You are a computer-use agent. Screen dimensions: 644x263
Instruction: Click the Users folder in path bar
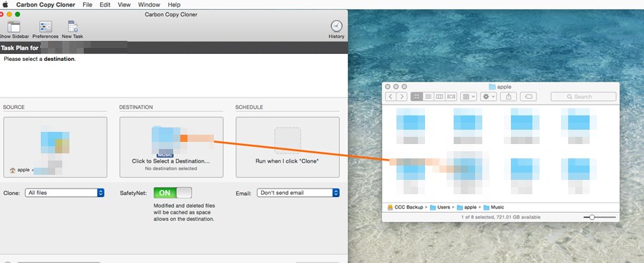point(440,207)
